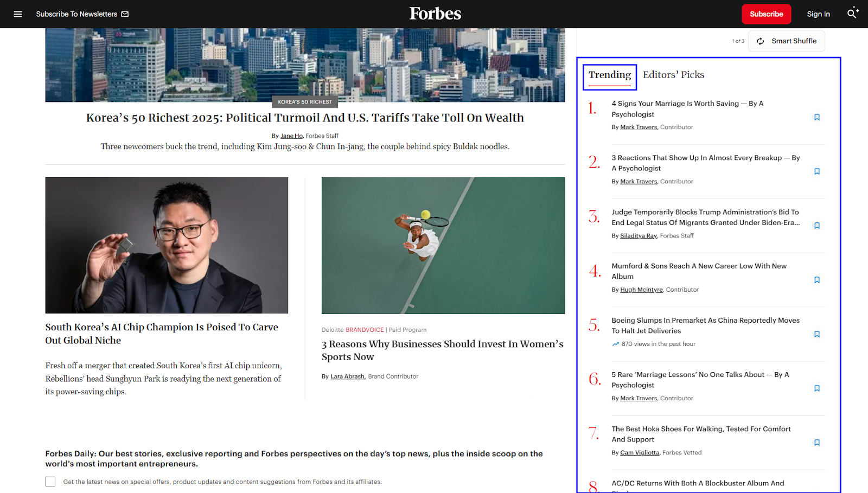This screenshot has width=868, height=493.
Task: Click Sign In
Action: 818,14
